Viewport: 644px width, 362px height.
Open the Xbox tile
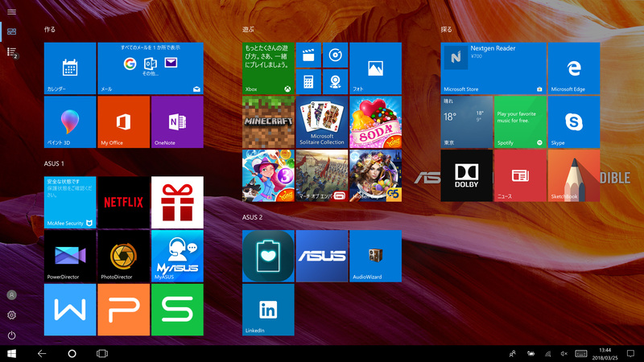click(268, 68)
